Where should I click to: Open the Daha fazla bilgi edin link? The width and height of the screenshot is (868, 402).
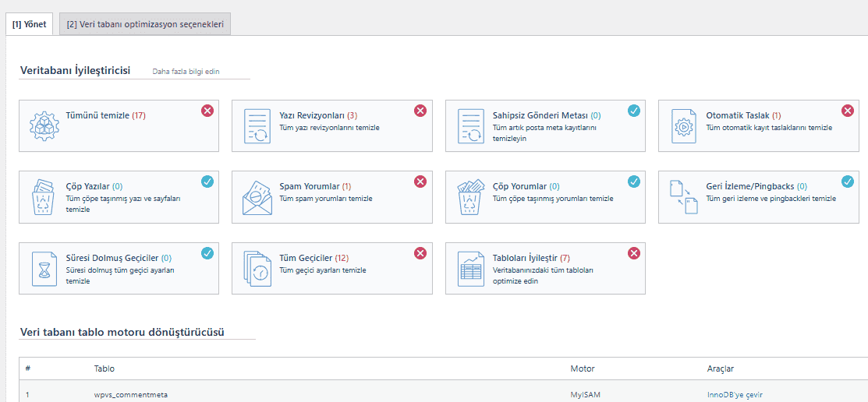point(186,72)
